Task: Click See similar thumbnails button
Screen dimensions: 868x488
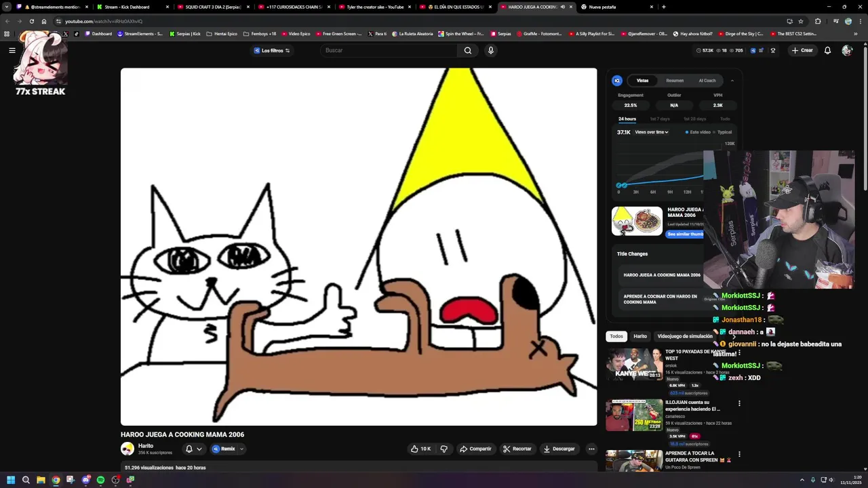Action: pyautogui.click(x=685, y=234)
